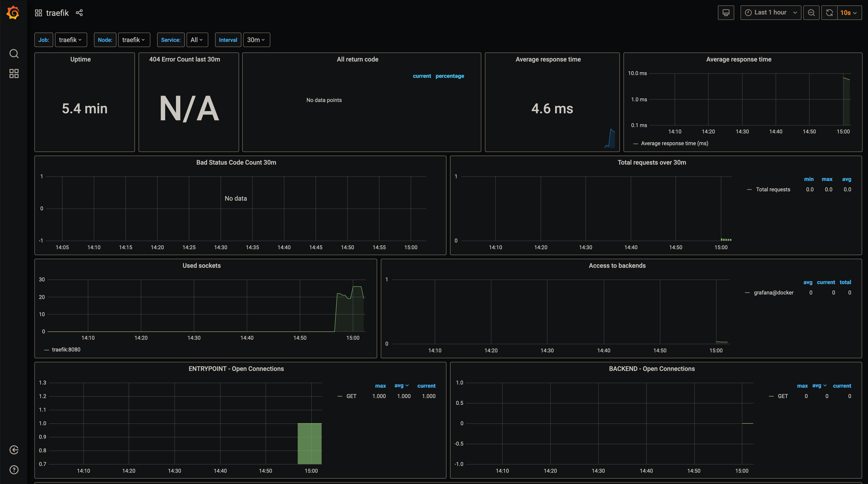Open the Last 1 hour time picker
This screenshot has height=484, width=868.
(771, 13)
